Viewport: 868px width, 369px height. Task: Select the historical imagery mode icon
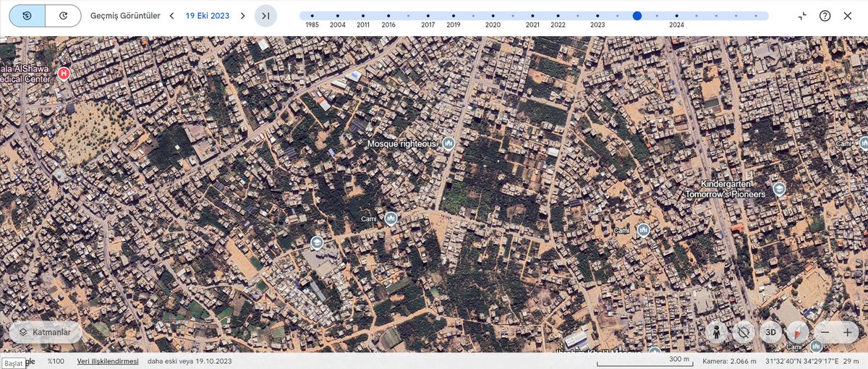tap(27, 15)
